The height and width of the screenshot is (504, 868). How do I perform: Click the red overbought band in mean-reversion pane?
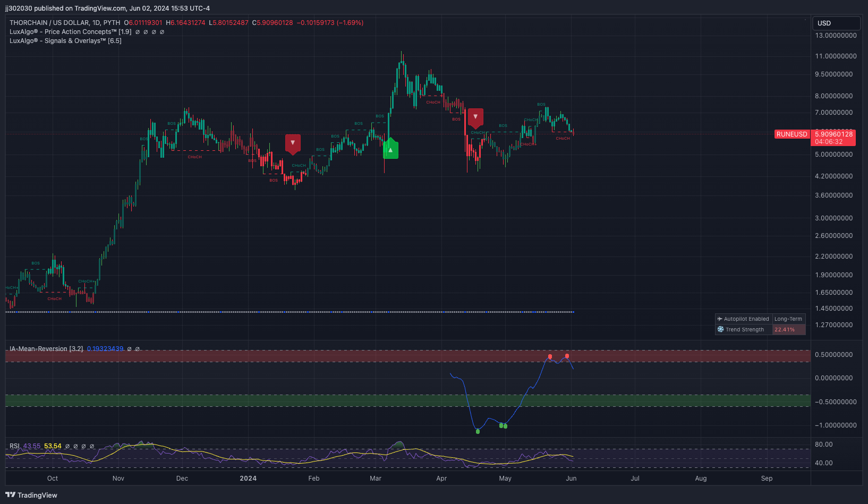408,356
